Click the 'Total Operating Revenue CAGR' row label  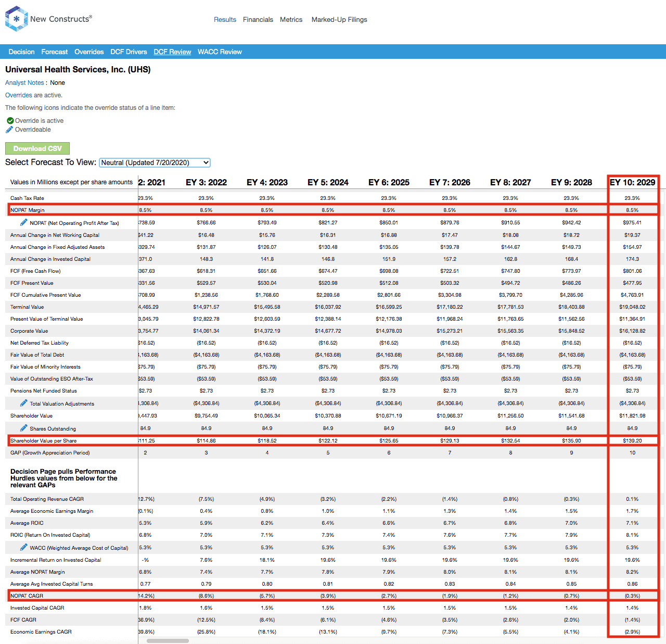click(x=47, y=499)
